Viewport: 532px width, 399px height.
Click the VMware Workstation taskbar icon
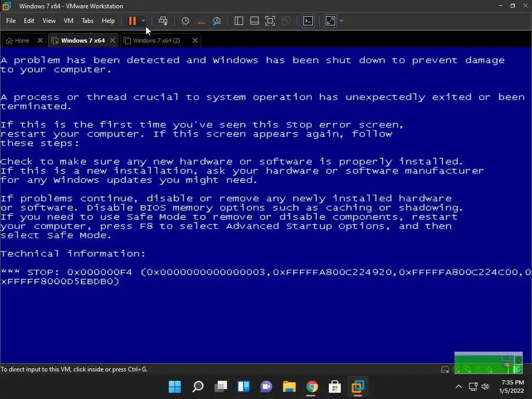357,387
